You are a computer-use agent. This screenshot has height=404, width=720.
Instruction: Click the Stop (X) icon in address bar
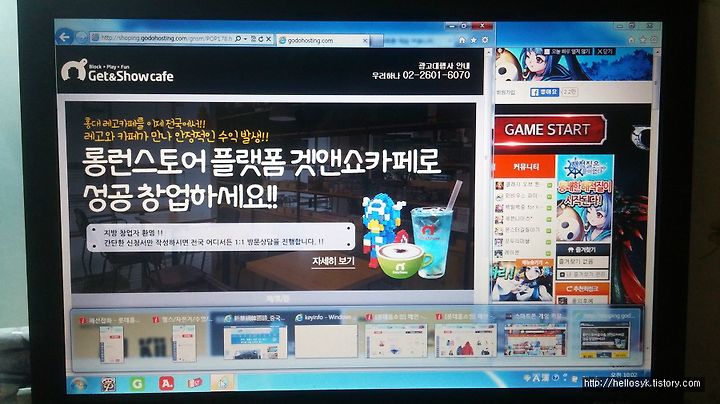coord(269,39)
